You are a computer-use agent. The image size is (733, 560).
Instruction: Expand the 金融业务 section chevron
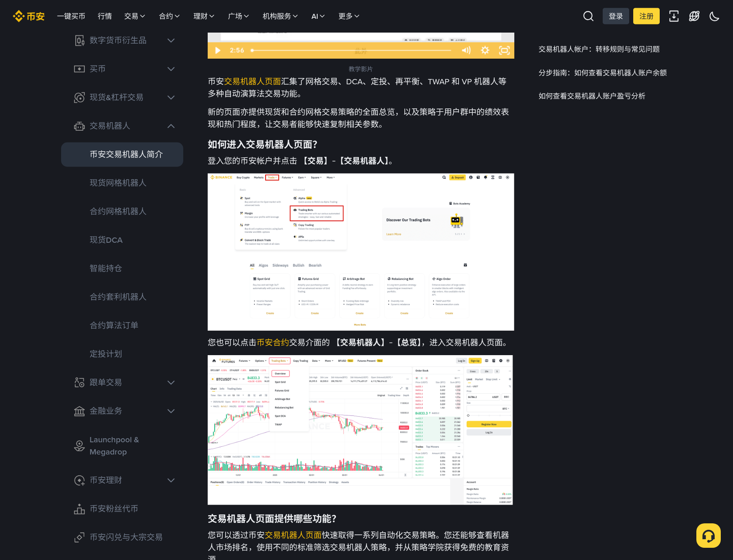(x=171, y=411)
